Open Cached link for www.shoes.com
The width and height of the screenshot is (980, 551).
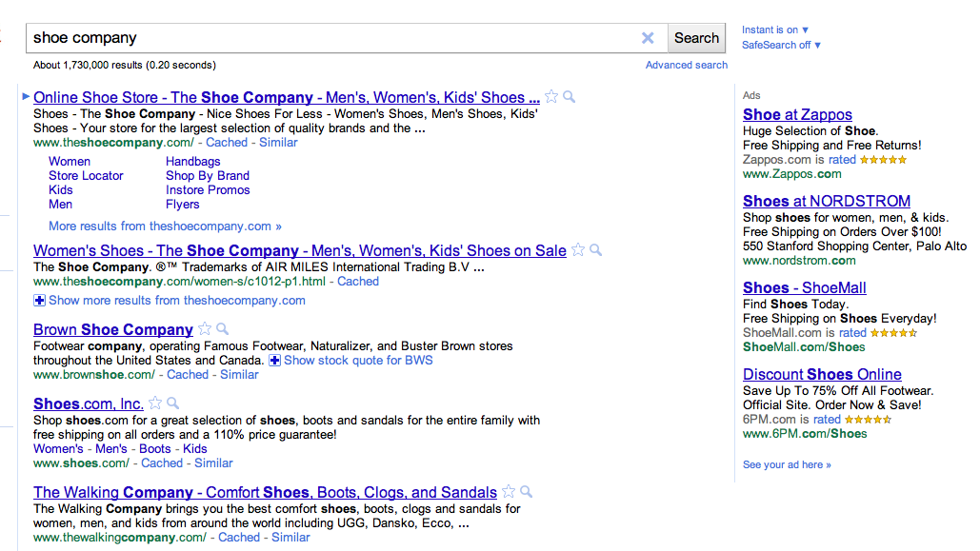click(162, 462)
